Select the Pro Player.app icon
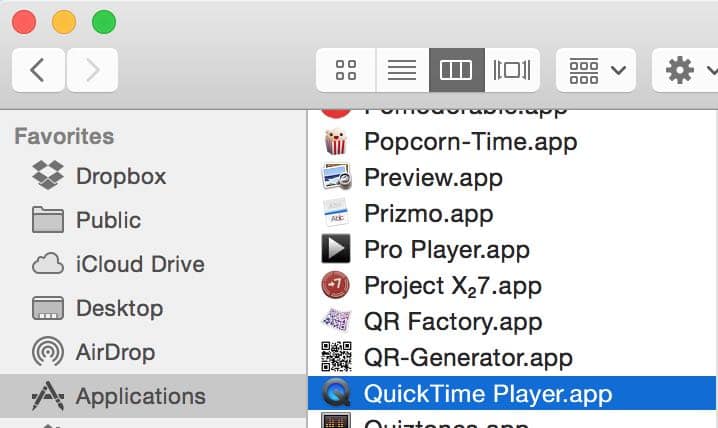This screenshot has height=428, width=718. tap(336, 249)
